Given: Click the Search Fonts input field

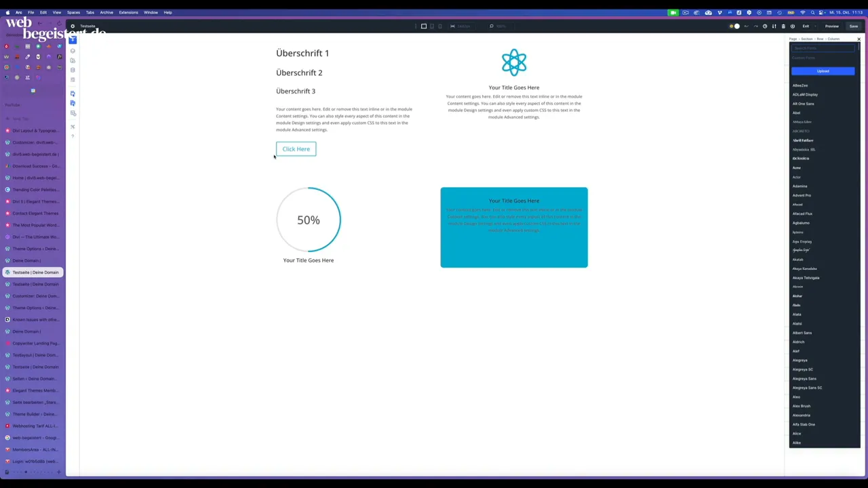Looking at the screenshot, I should click(x=823, y=48).
